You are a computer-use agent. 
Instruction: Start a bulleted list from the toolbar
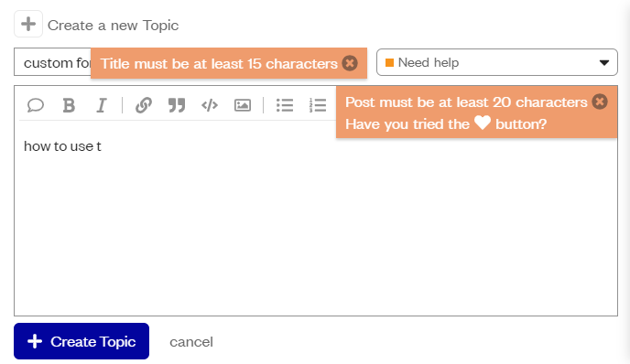click(x=285, y=105)
